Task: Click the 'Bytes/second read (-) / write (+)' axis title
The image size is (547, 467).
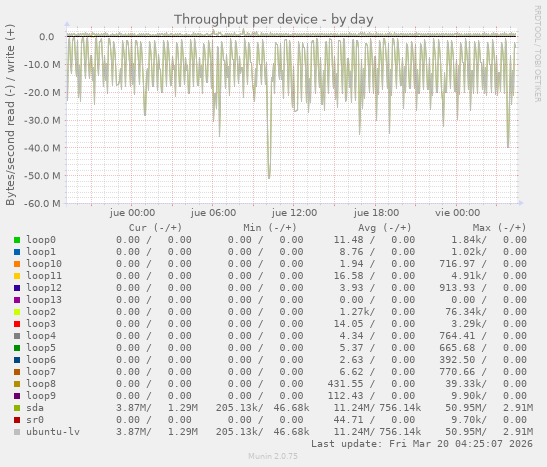Action: (x=10, y=115)
